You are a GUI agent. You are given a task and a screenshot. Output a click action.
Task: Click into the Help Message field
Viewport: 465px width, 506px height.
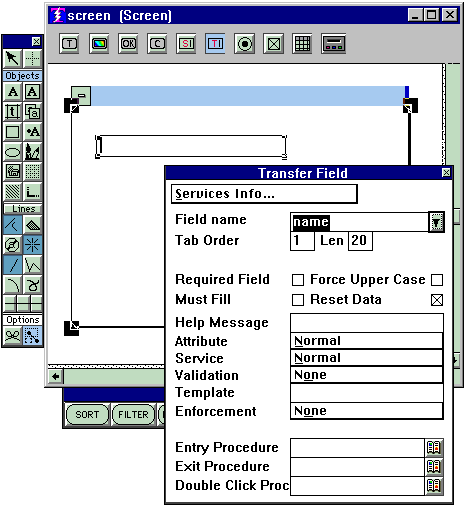pos(367,323)
